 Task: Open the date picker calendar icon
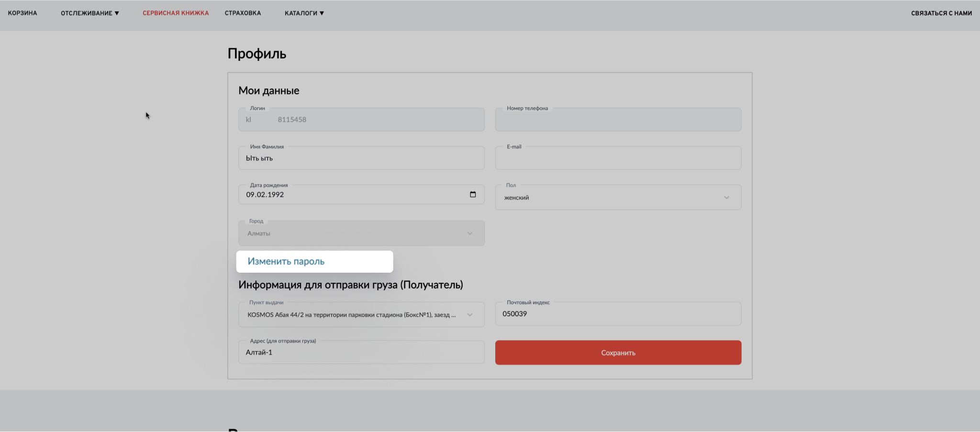click(x=473, y=194)
